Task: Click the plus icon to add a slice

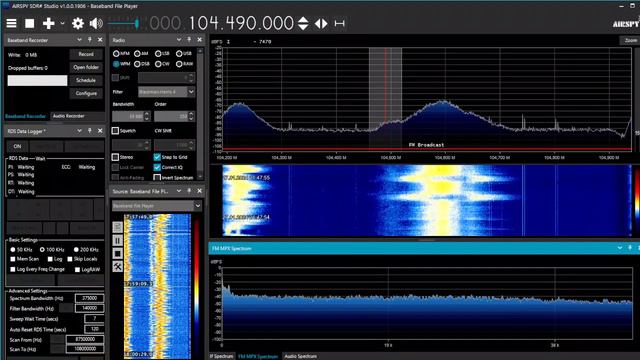Action: pos(49,23)
